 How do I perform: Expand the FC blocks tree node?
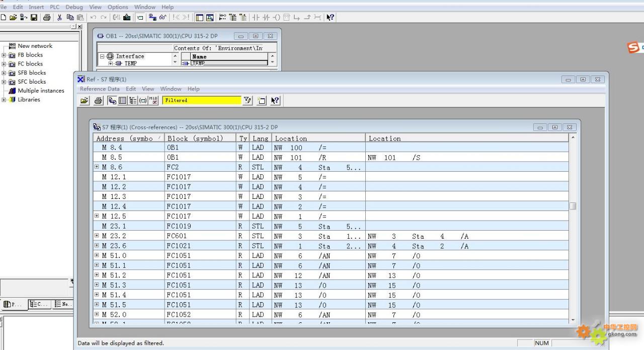tap(4, 64)
